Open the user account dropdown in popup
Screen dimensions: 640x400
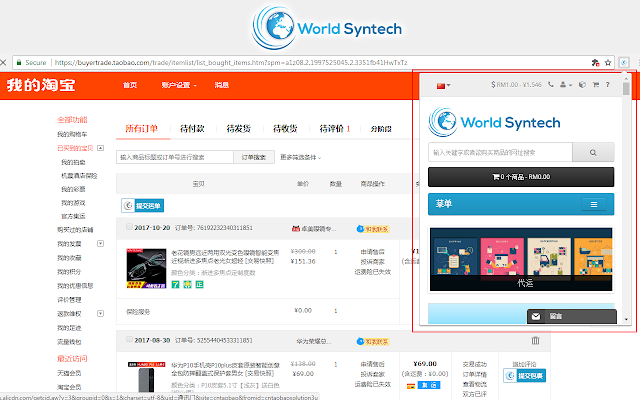(566, 84)
